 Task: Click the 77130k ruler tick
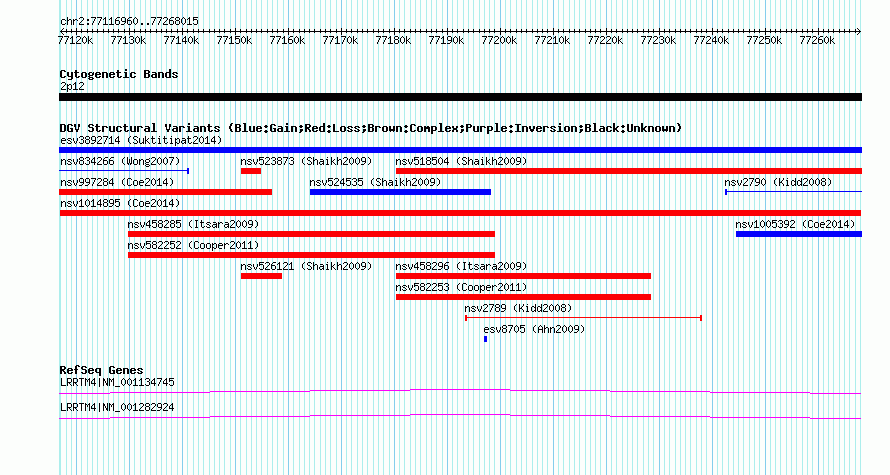[x=128, y=40]
